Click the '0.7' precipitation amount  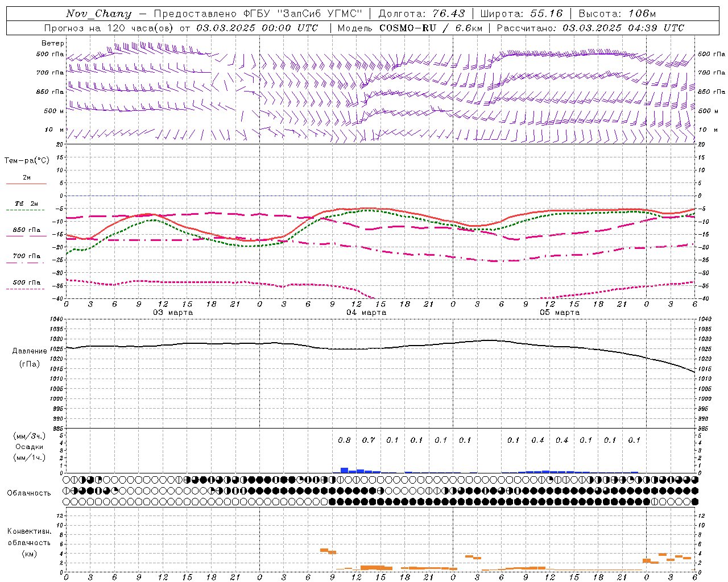369,440
